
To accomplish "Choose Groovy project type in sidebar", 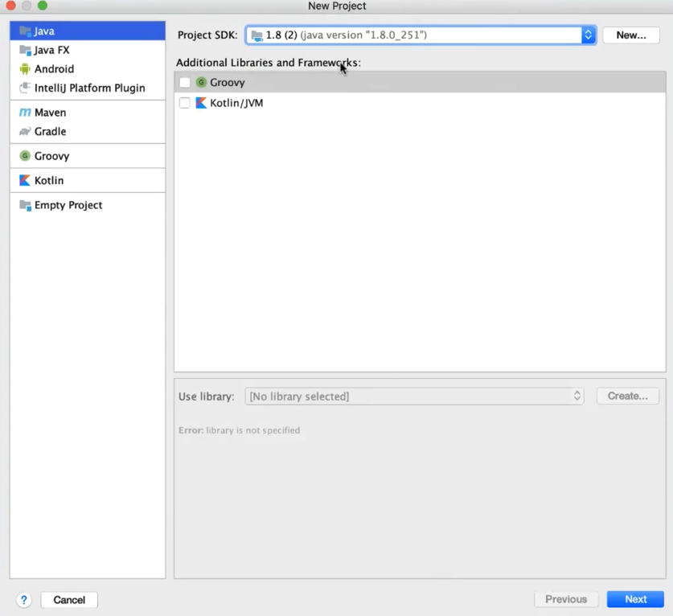I will 88,156.
